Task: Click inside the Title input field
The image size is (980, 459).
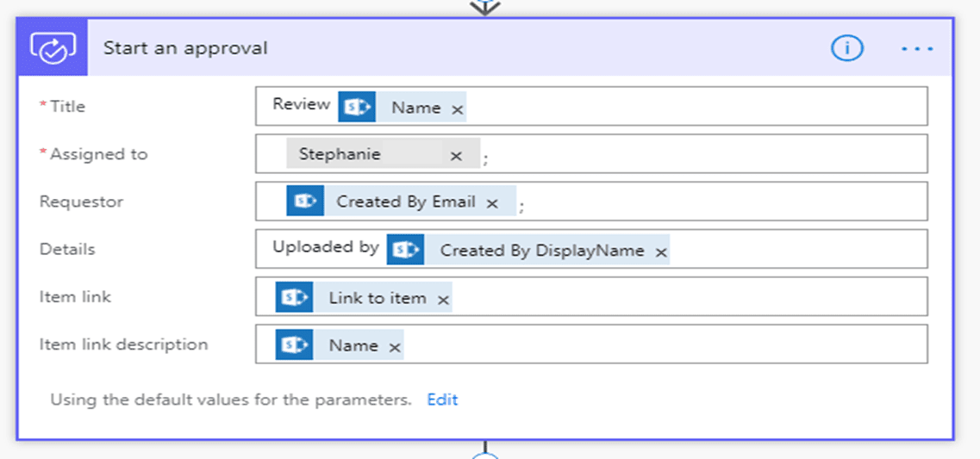Action: tap(591, 106)
